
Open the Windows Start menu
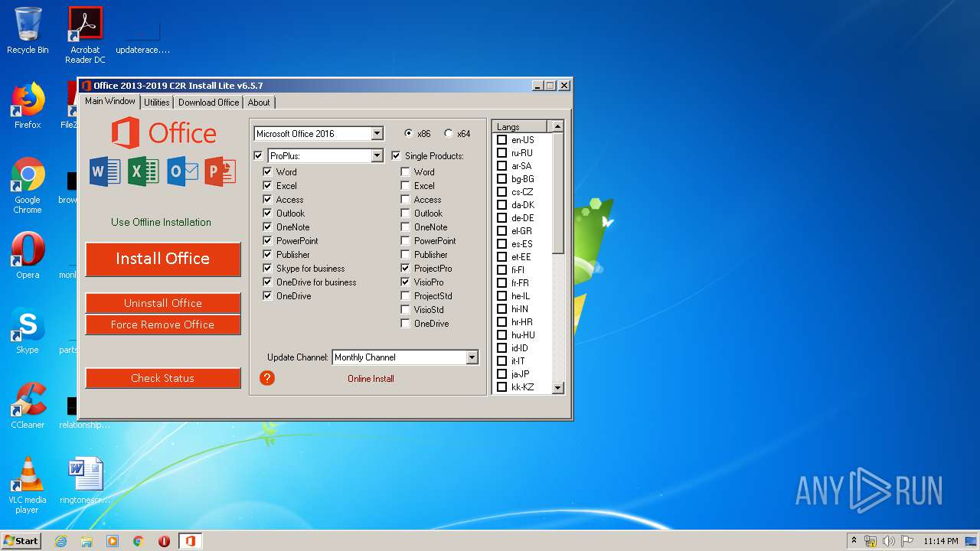pyautogui.click(x=21, y=541)
